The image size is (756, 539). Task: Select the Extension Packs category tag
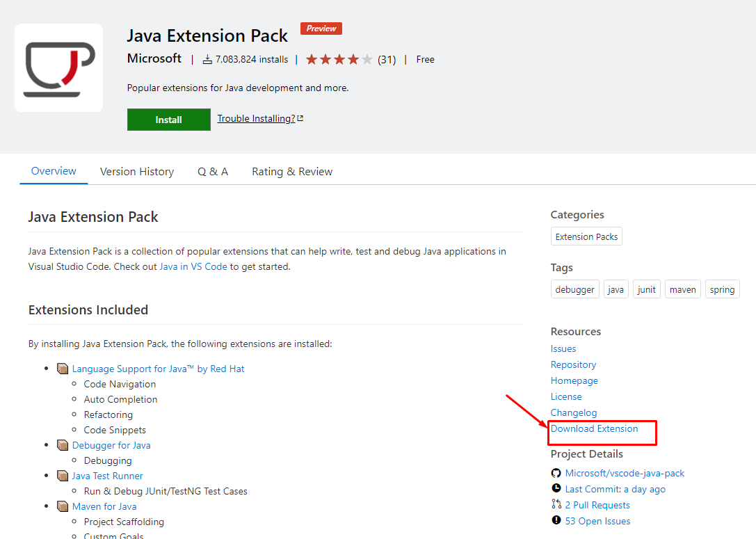(x=586, y=236)
